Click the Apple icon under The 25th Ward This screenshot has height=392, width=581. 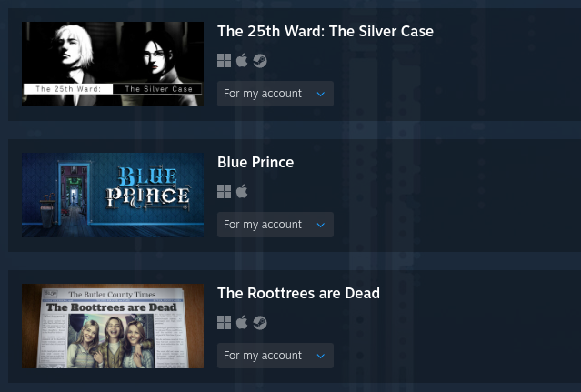click(242, 60)
